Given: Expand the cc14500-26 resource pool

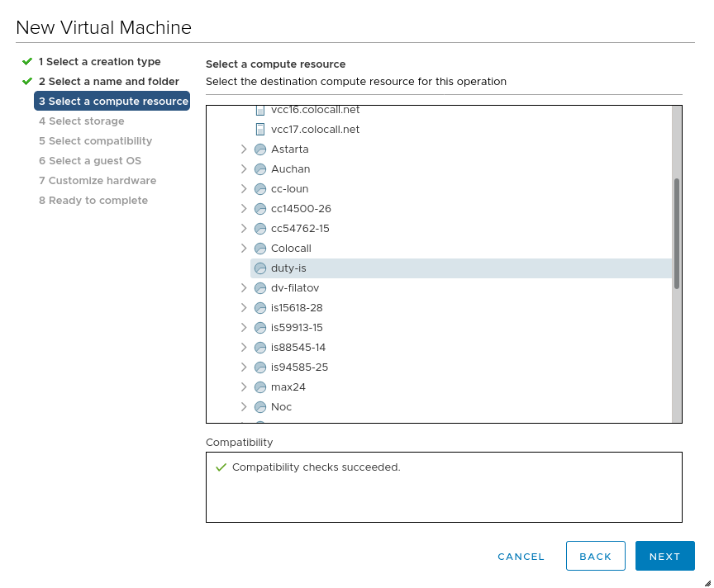Looking at the screenshot, I should click(244, 209).
